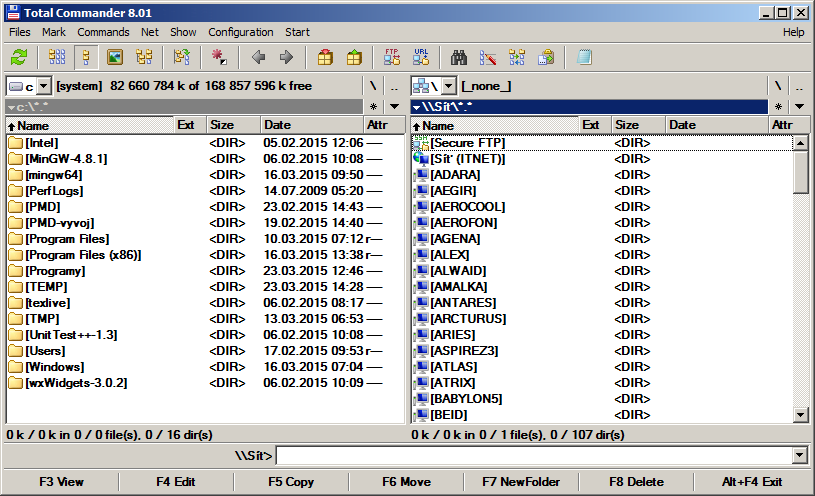Go to parent directory in right panel

coord(799,86)
